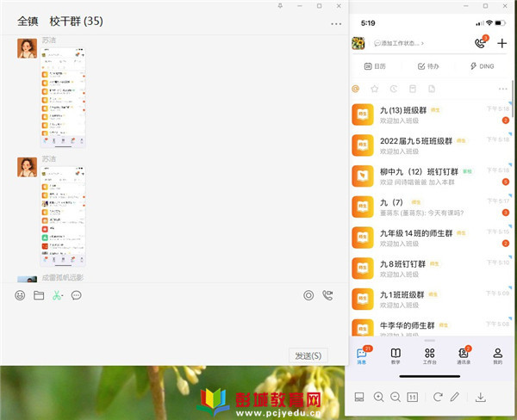
Task: Open the emoji picker in the chat toolbar
Action: [x=20, y=295]
